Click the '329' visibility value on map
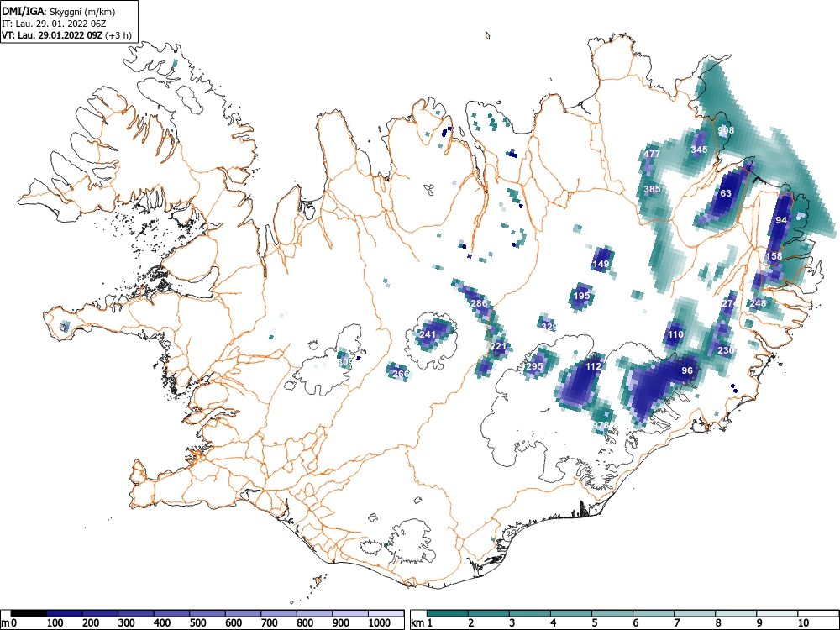The height and width of the screenshot is (630, 840). tap(549, 327)
